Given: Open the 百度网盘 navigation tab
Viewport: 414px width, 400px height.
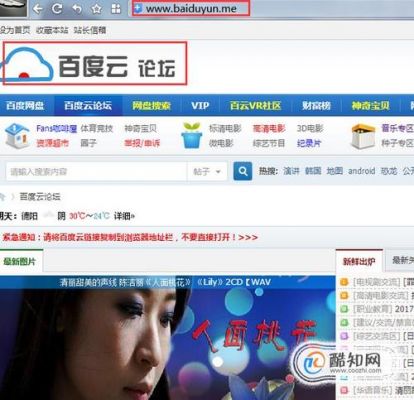Looking at the screenshot, I should [x=25, y=106].
